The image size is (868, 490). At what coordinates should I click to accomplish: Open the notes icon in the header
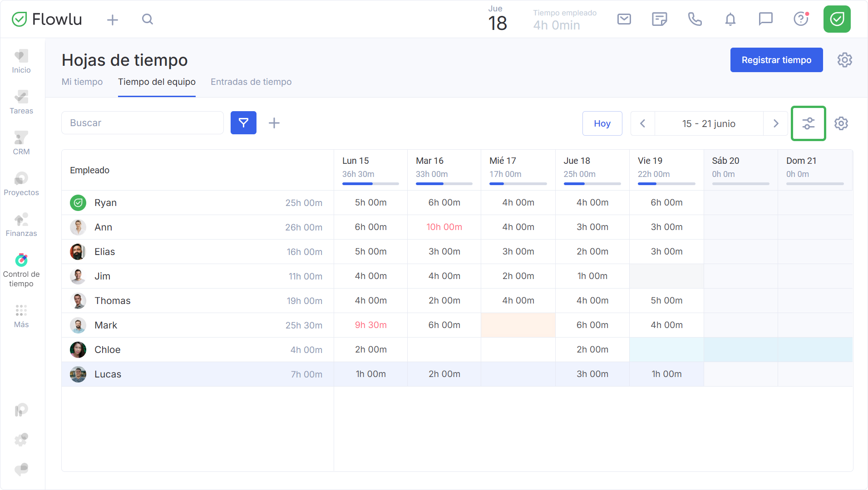tap(660, 19)
